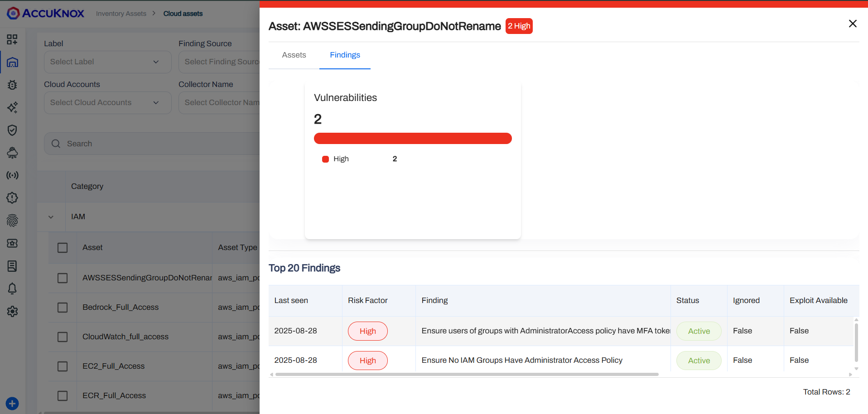Open the Select Label dropdown
Screen dimensions: 868x414
(x=107, y=62)
